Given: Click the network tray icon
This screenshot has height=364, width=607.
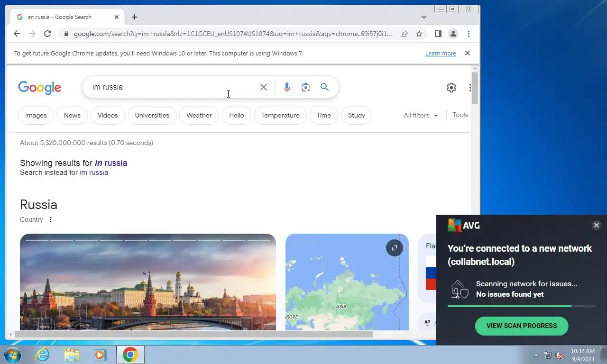Looking at the screenshot, I should (x=548, y=355).
